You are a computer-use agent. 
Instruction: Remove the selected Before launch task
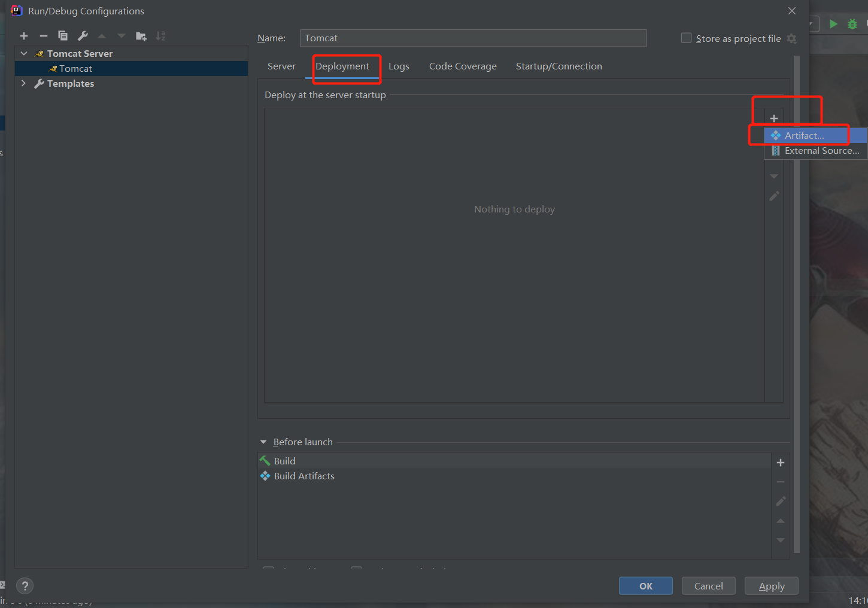(x=781, y=482)
